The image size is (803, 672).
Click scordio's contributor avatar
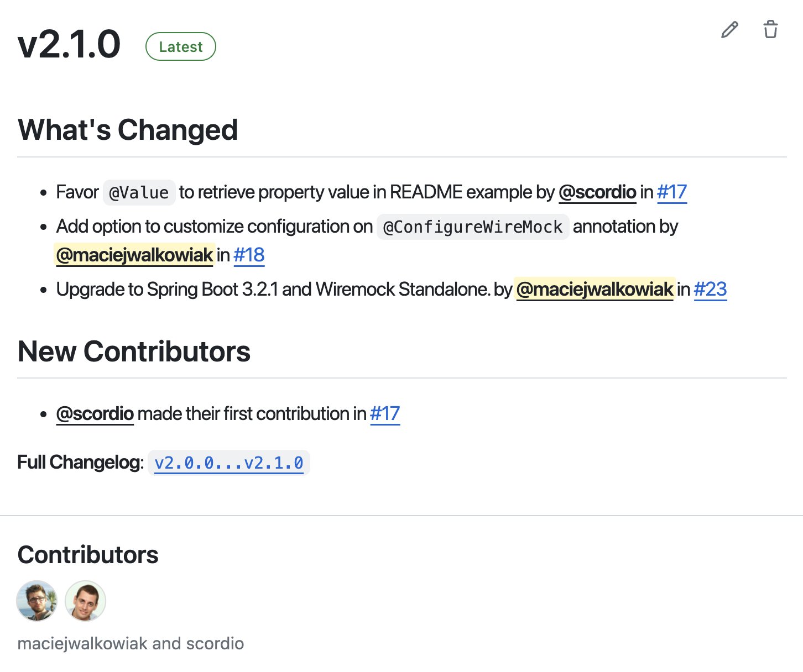85,601
